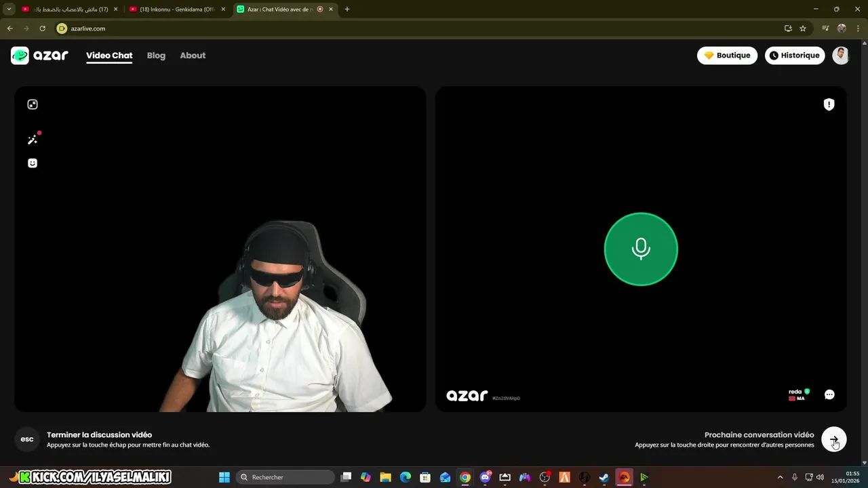The image size is (868, 488).
Task: Reload the azarlive.com page
Action: 42,28
